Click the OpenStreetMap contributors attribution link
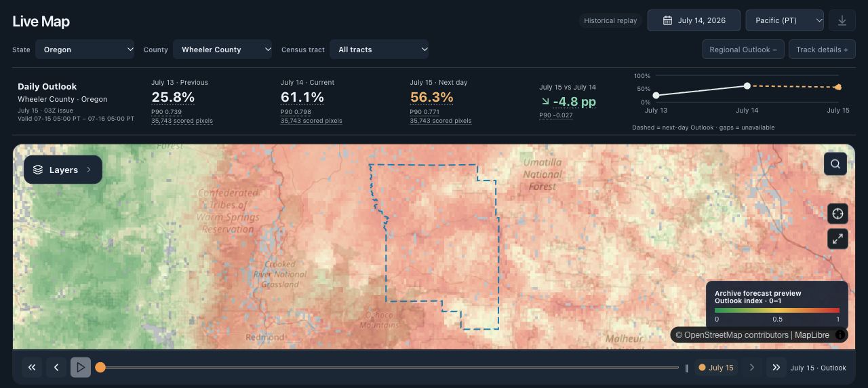 736,335
